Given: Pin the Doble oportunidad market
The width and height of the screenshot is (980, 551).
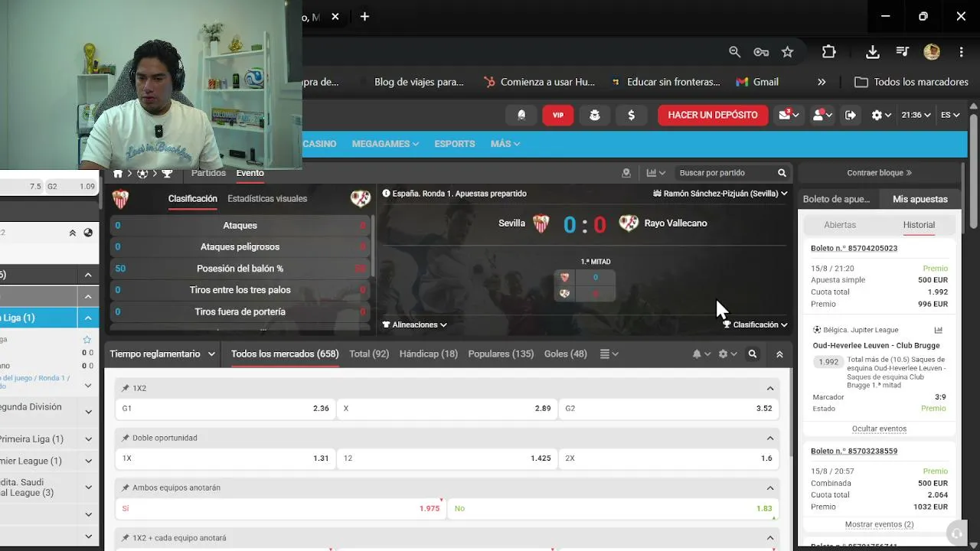Looking at the screenshot, I should tap(126, 438).
